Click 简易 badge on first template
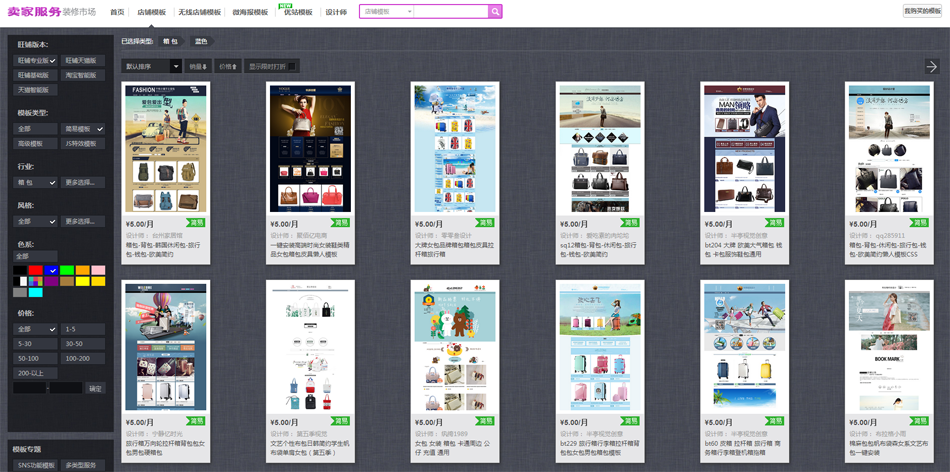 coord(197,224)
